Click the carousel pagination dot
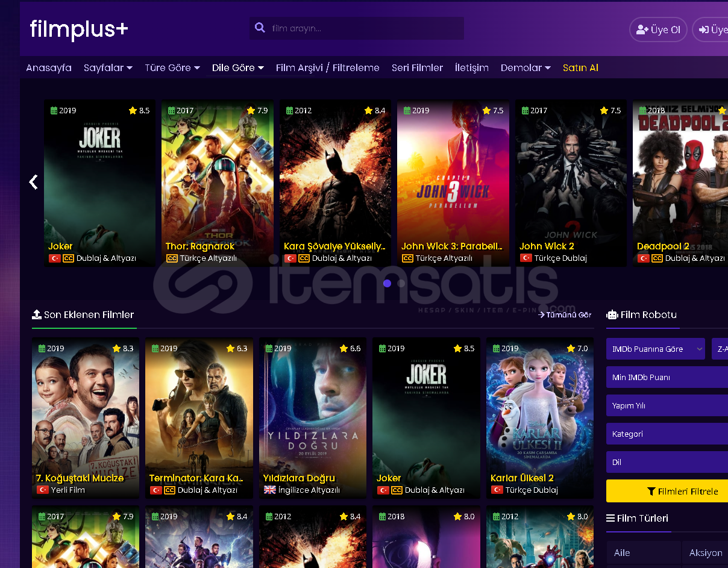Viewport: 728px width, 568px height. tap(387, 283)
